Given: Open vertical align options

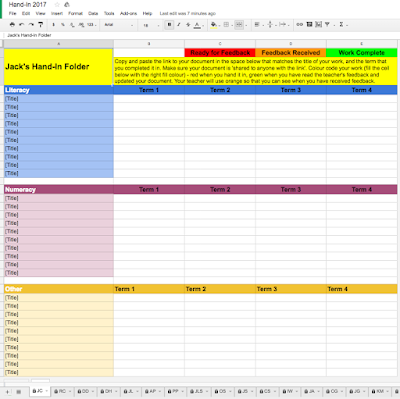Looking at the screenshot, I should pos(271,25).
